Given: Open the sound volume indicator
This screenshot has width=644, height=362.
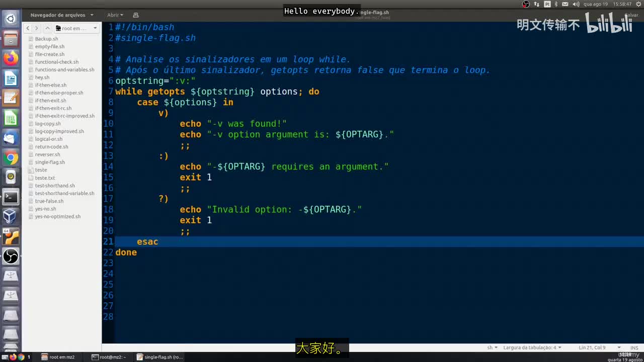Looking at the screenshot, I should [576, 4].
